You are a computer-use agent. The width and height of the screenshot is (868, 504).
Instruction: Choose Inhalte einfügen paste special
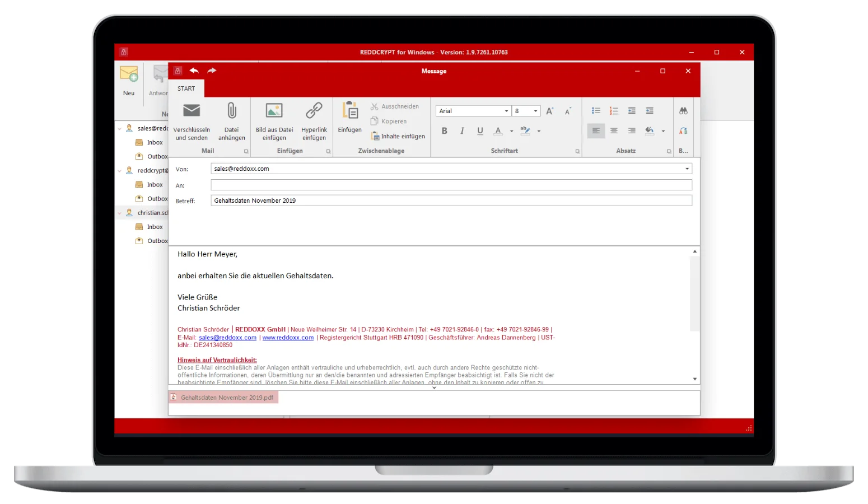(398, 136)
